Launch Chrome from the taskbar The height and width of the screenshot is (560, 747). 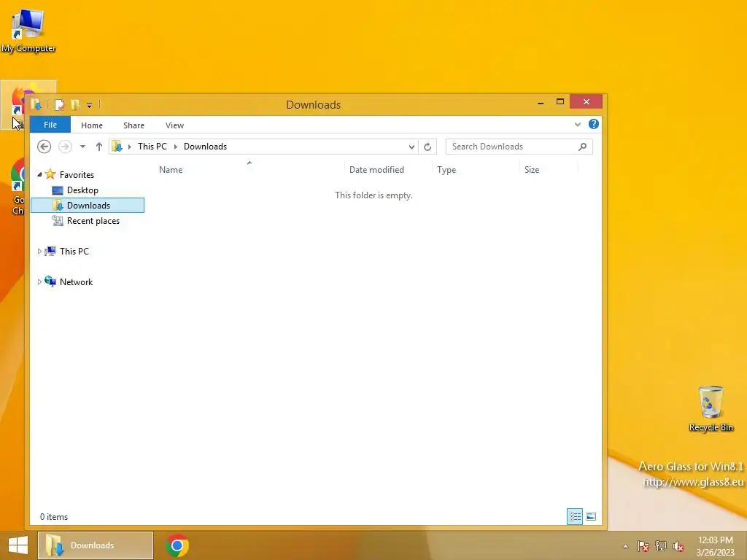177,545
